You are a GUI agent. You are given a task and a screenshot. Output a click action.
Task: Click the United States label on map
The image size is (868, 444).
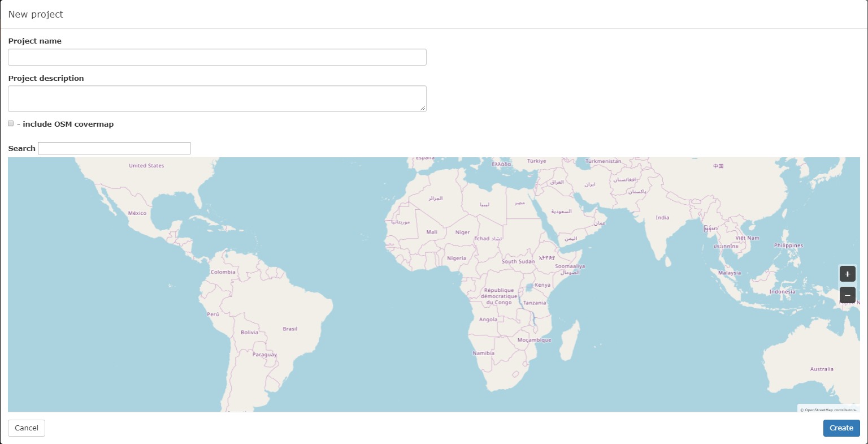coord(146,166)
